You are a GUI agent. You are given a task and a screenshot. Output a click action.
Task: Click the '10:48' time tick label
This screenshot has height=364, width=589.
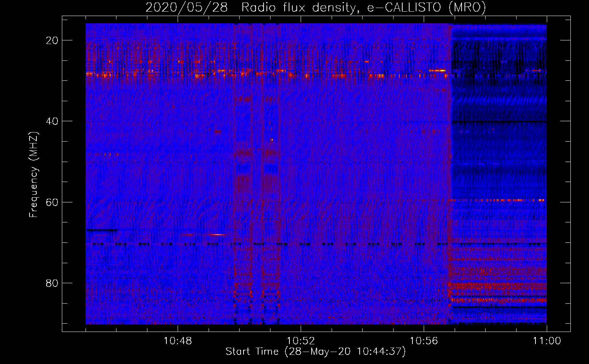point(178,341)
